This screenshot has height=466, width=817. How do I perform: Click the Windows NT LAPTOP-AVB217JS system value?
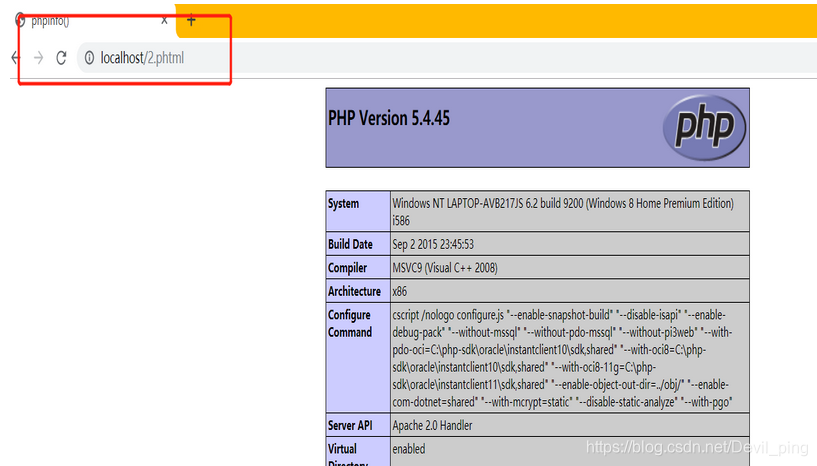click(563, 212)
